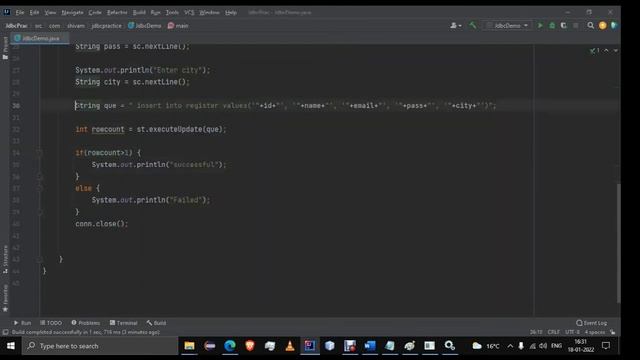Click the UTF-8 encoding widget

(572, 332)
